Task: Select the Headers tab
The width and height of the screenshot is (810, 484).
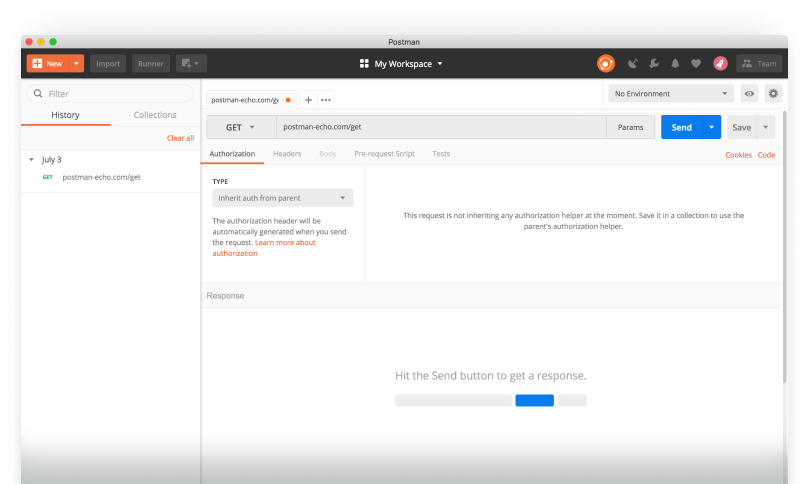Action: coord(287,154)
